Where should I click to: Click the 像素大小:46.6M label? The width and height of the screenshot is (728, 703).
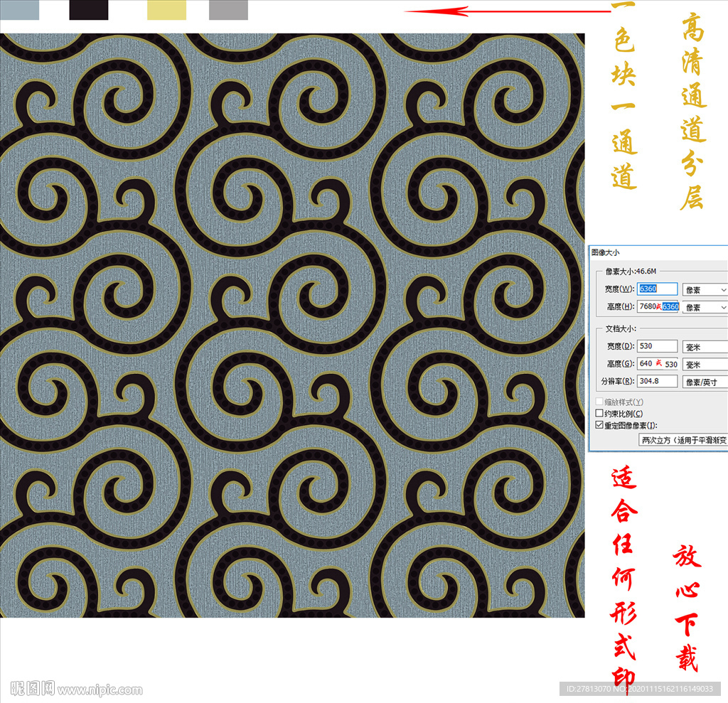(x=631, y=271)
